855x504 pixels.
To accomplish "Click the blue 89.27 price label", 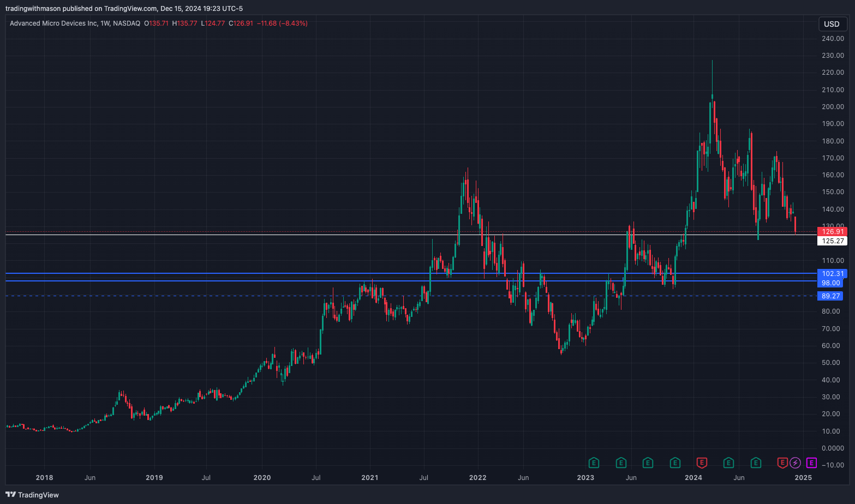I will click(830, 296).
